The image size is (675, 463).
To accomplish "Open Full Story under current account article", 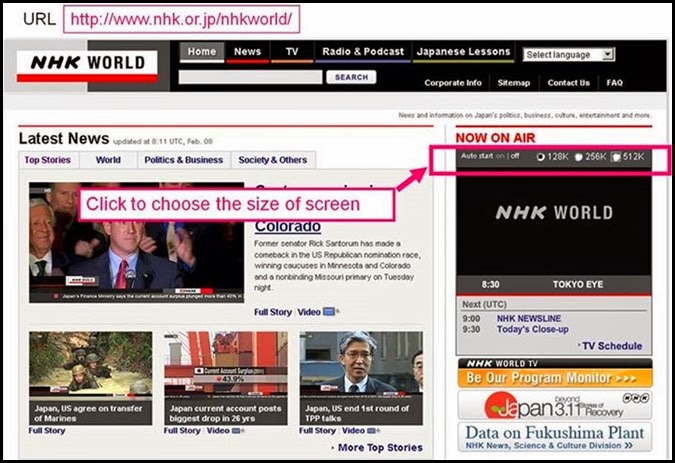I will pos(182,431).
